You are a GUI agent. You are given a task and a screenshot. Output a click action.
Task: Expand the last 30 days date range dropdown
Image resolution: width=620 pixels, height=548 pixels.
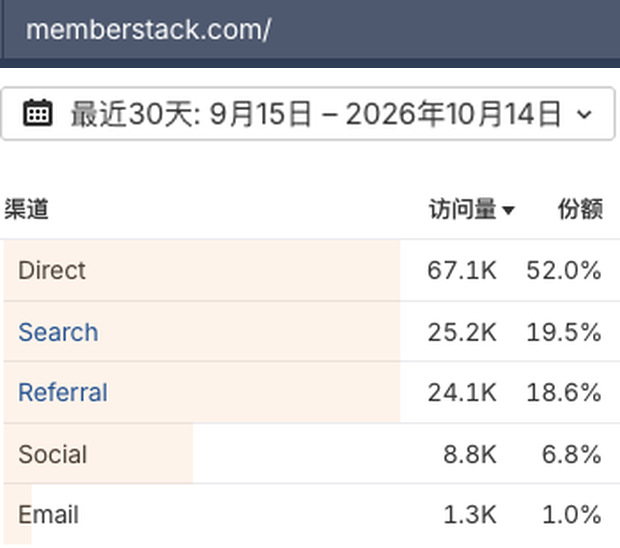pyautogui.click(x=308, y=113)
